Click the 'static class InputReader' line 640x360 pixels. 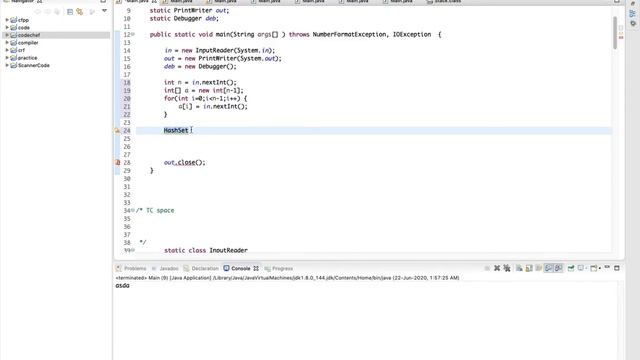(x=206, y=250)
